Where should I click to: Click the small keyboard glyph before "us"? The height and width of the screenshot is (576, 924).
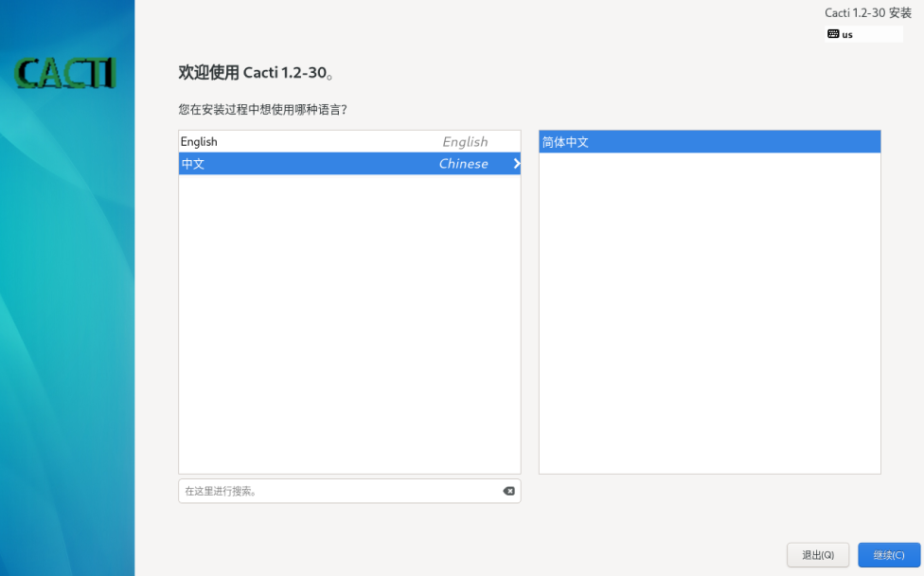833,34
